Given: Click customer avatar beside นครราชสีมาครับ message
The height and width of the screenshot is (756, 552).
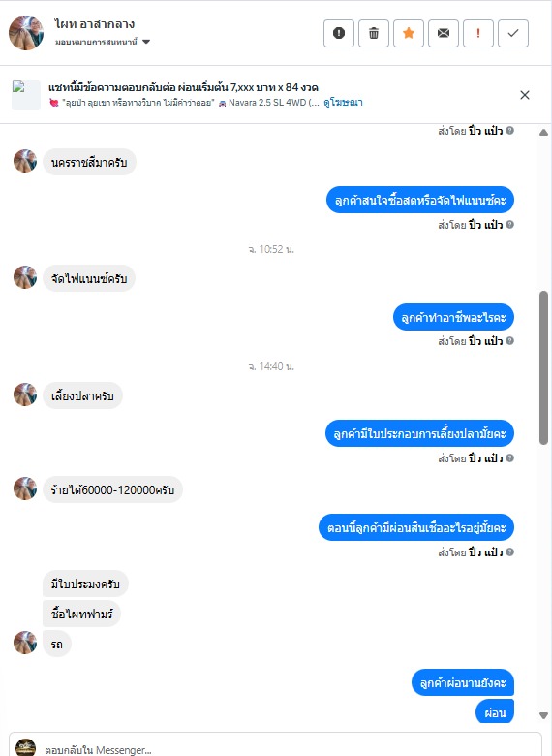Looking at the screenshot, I should [25, 161].
